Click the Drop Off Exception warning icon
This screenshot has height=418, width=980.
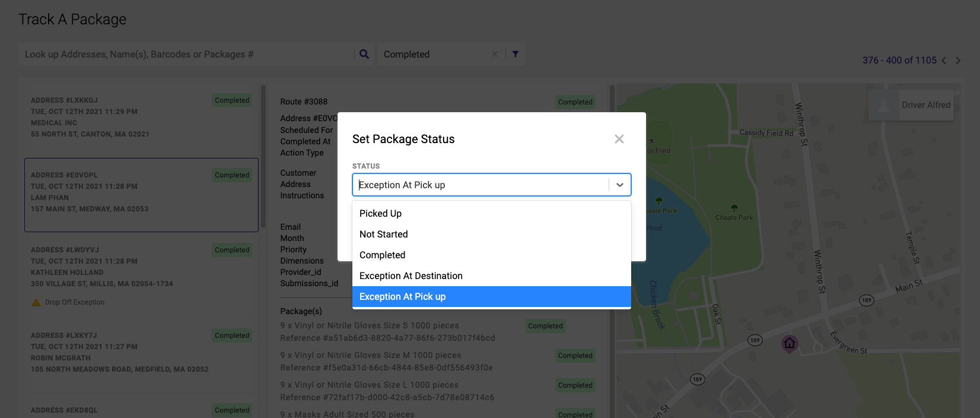(x=36, y=302)
